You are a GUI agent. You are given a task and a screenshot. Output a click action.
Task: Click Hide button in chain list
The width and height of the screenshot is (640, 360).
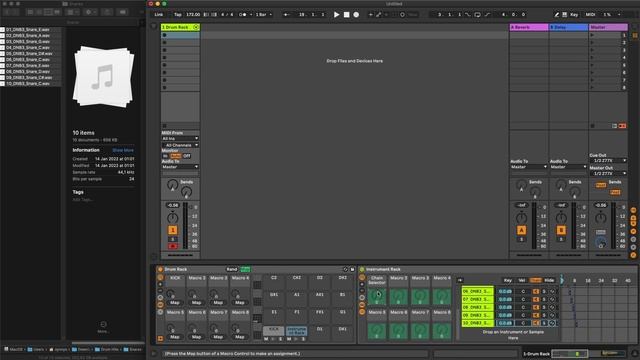click(x=549, y=280)
